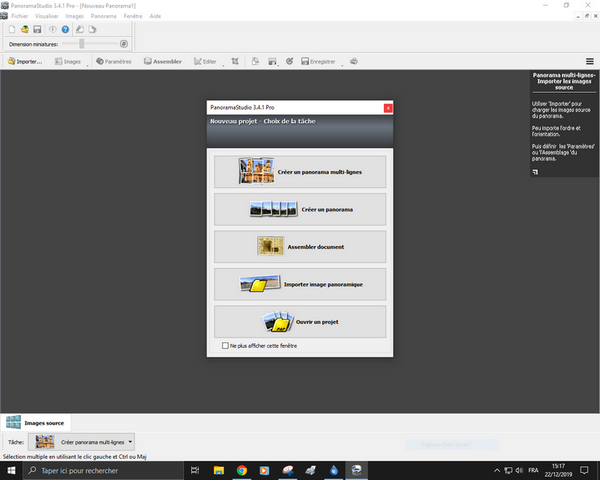Click Ouvrir un projet button
The height and width of the screenshot is (480, 600).
click(x=300, y=322)
